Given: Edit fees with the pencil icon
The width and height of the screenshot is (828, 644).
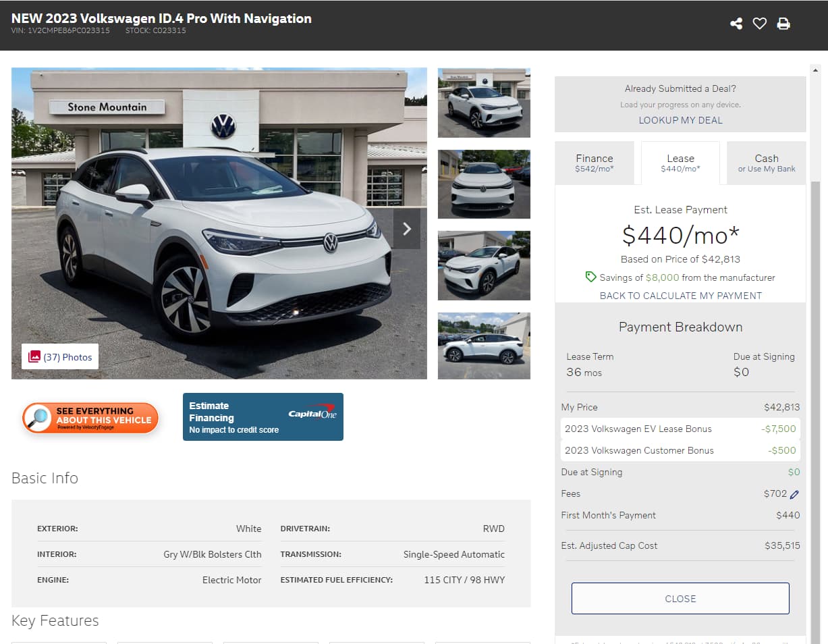Looking at the screenshot, I should pyautogui.click(x=794, y=494).
